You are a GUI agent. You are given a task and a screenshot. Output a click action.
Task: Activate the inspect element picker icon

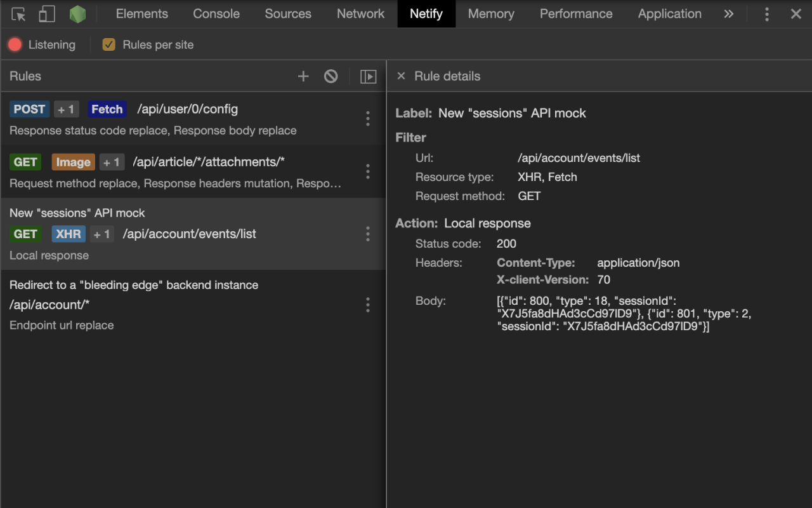tap(18, 14)
